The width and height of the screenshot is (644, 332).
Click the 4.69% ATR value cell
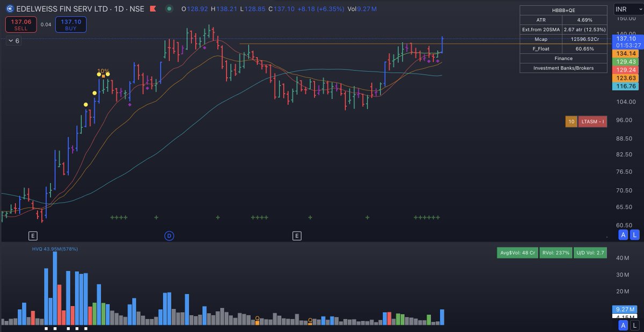pos(585,20)
